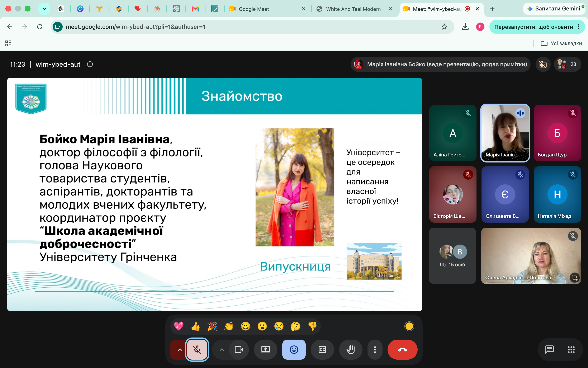
Task: Open the chat panel icon
Action: [549, 349]
